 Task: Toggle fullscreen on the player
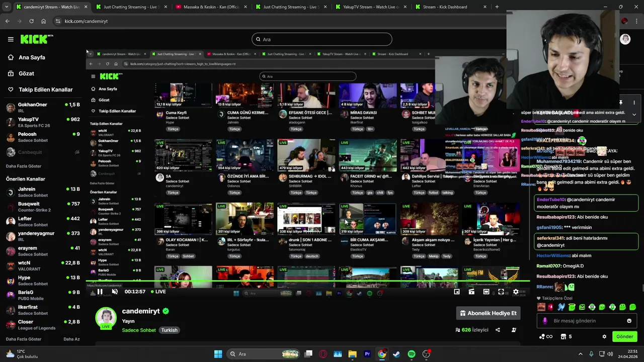click(501, 292)
